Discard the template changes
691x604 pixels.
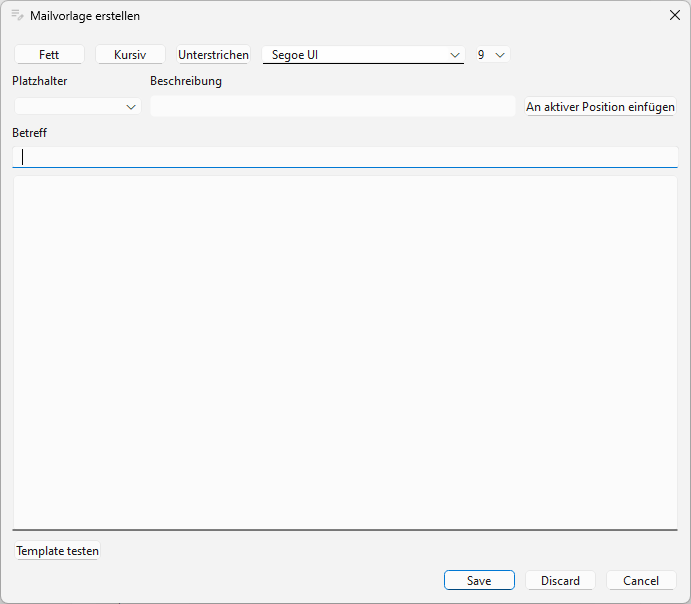pos(560,581)
